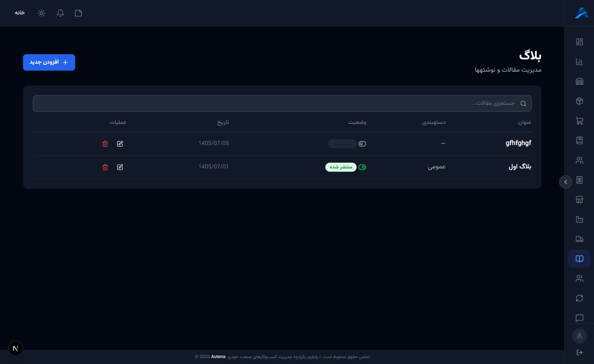This screenshot has height=364, width=594.
Task: Click the منتشر شده status badge
Action: (341, 167)
